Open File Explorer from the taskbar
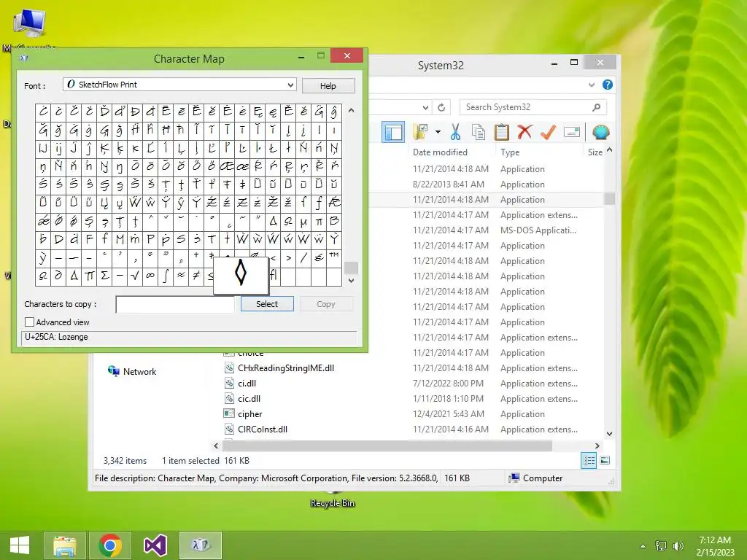747x560 pixels. pyautogui.click(x=65, y=545)
